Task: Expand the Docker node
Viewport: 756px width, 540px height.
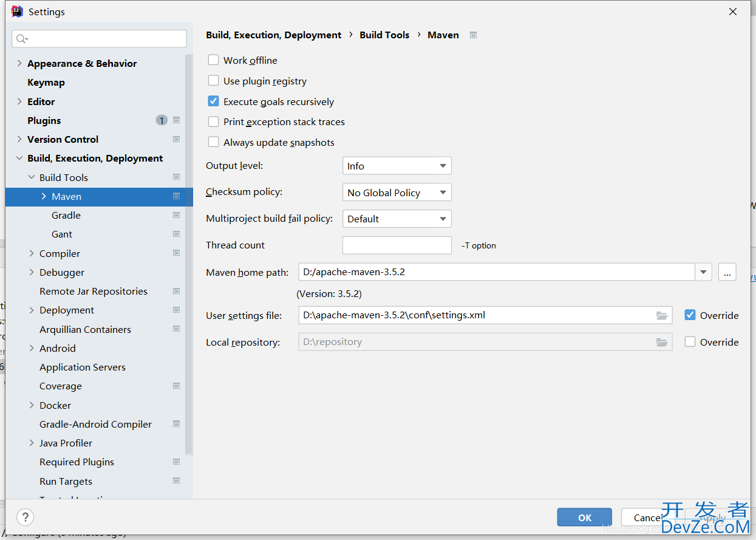Action: pyautogui.click(x=32, y=405)
